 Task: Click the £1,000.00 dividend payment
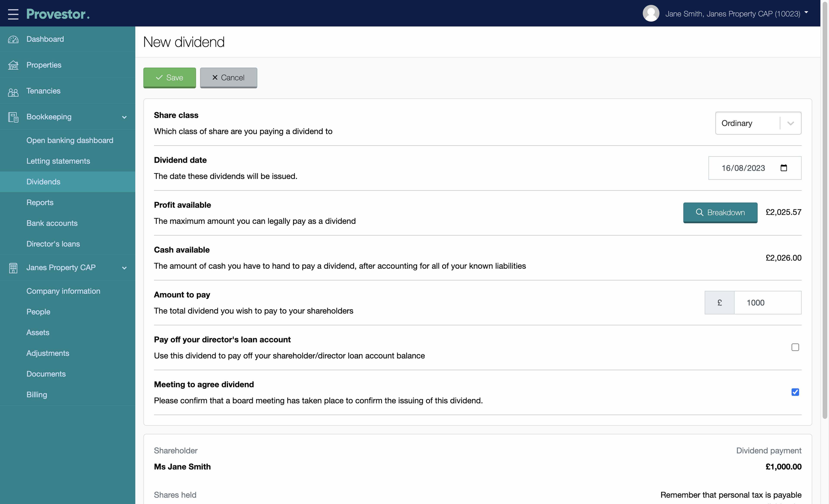[x=783, y=467]
